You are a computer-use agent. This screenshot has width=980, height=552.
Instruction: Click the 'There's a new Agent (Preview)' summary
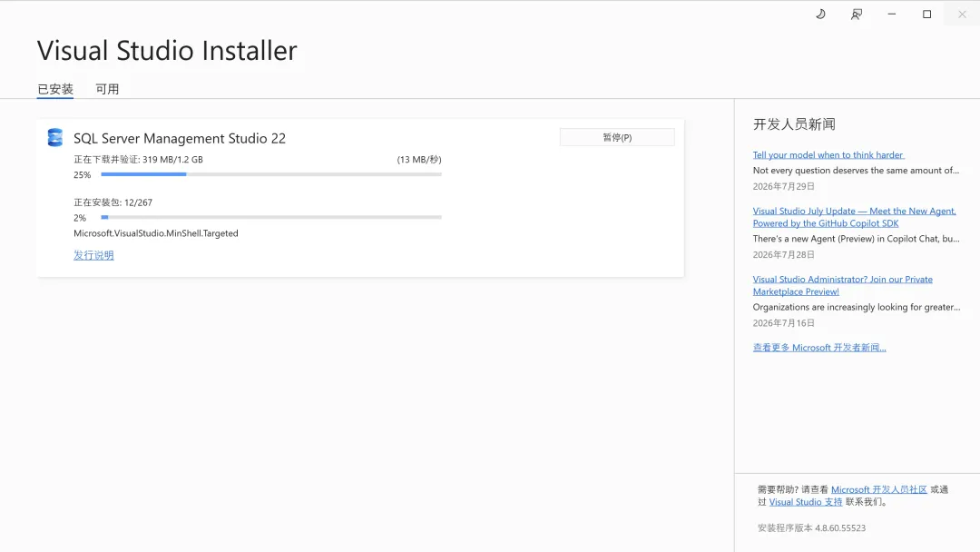coord(856,239)
